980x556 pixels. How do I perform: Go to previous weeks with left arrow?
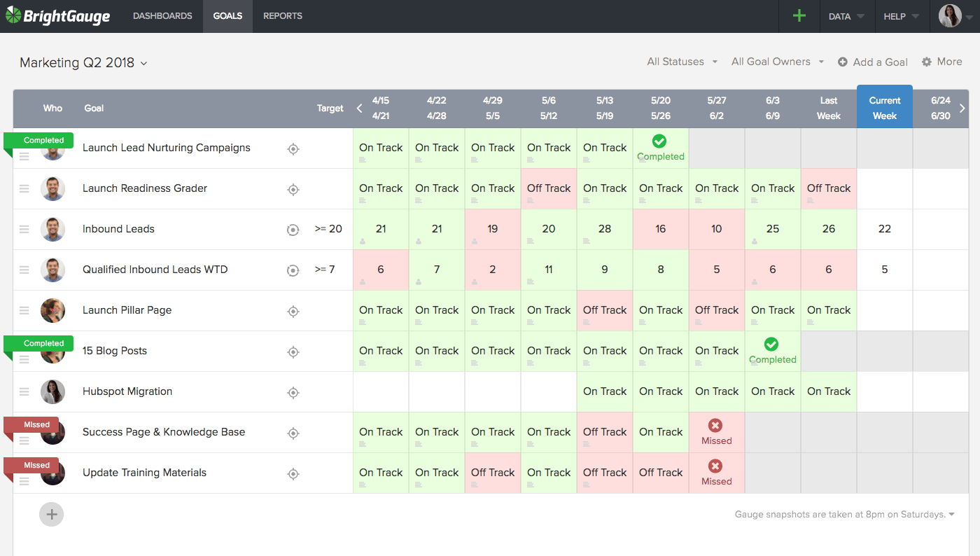(x=360, y=108)
